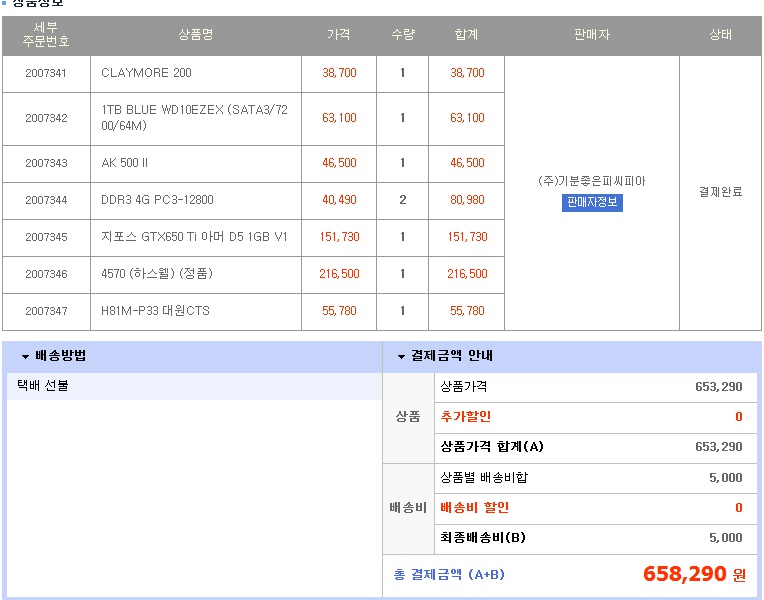Click product DDR3 4G PC3-12800

click(x=157, y=200)
